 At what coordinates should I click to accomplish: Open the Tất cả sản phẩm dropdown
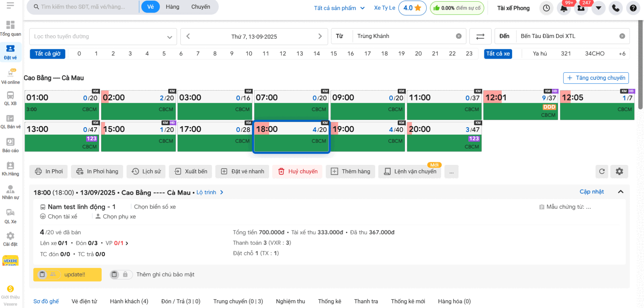tap(339, 8)
